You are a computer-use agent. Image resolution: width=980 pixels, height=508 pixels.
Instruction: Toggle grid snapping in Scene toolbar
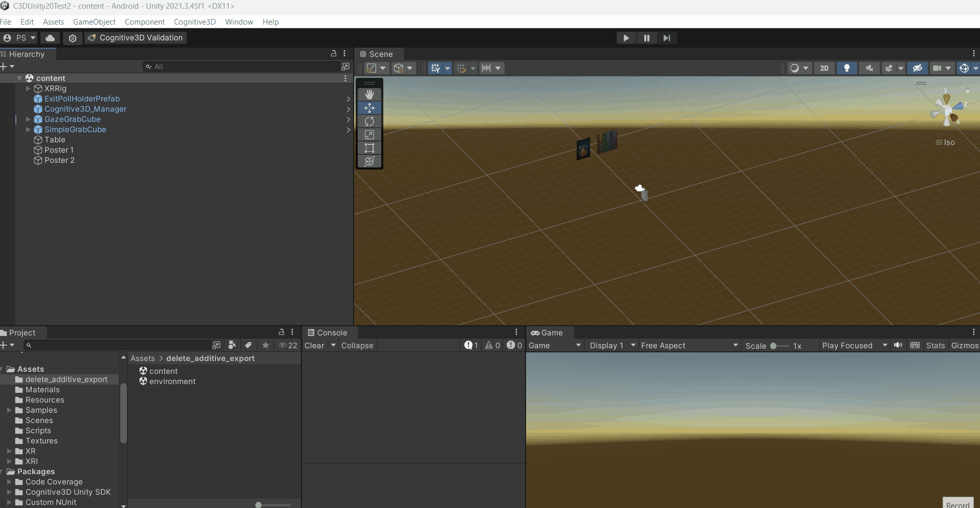(461, 68)
